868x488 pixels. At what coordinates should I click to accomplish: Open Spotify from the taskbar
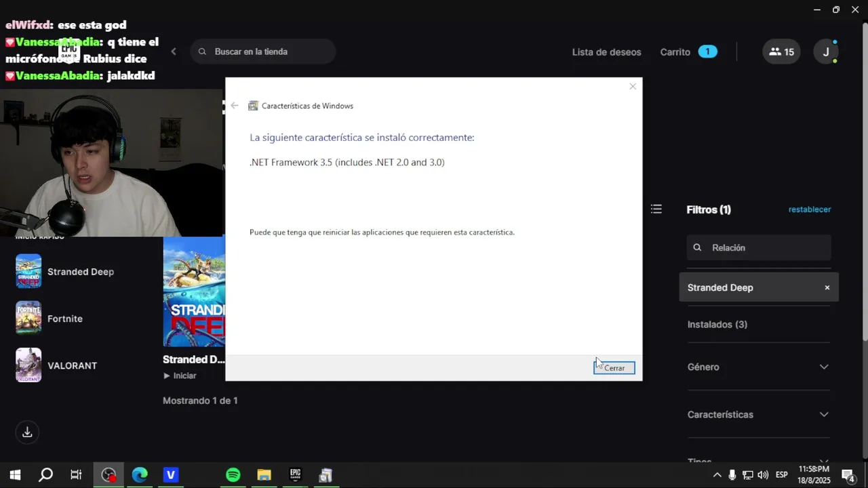click(x=233, y=475)
